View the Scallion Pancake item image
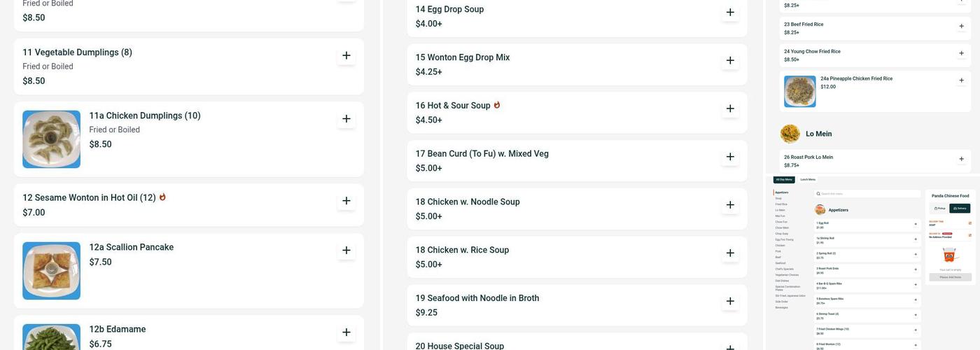The width and height of the screenshot is (980, 350). click(51, 271)
